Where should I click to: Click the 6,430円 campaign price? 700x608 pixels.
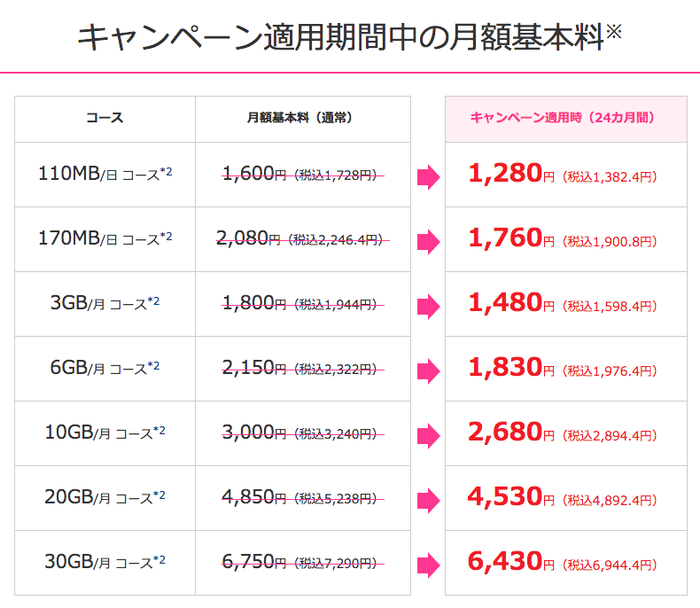511,562
